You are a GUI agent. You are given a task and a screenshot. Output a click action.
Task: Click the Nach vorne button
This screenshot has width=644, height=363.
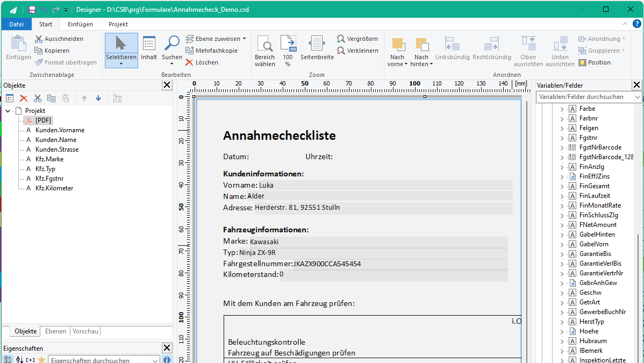coord(397,51)
